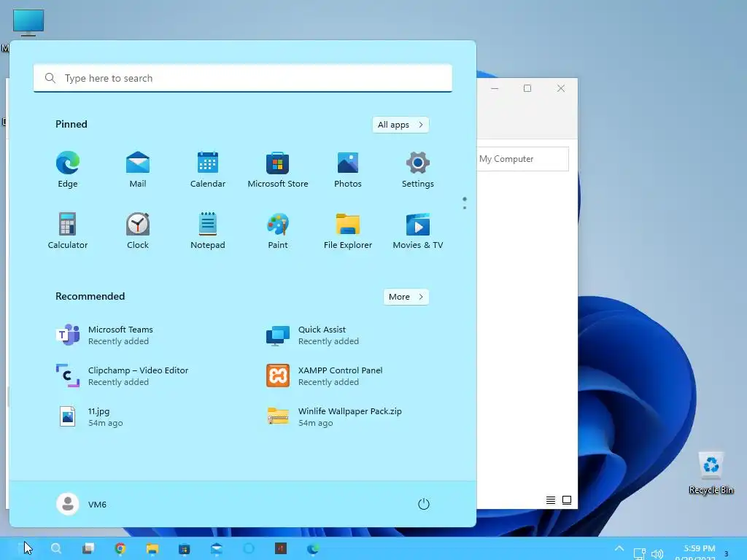Open File Explorer pinned app
Viewport: 747px width, 560px height.
coord(348,231)
